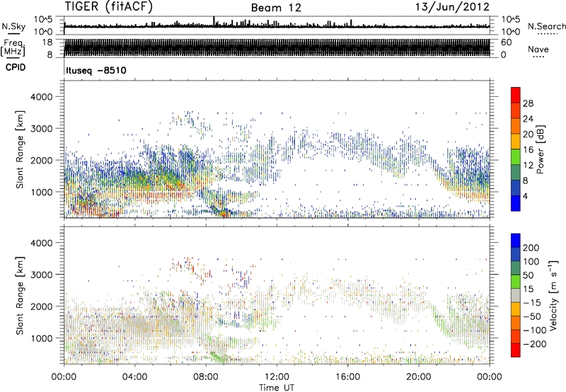
Task: Click the 3000 tick in velocity panel
Action: pos(42,275)
